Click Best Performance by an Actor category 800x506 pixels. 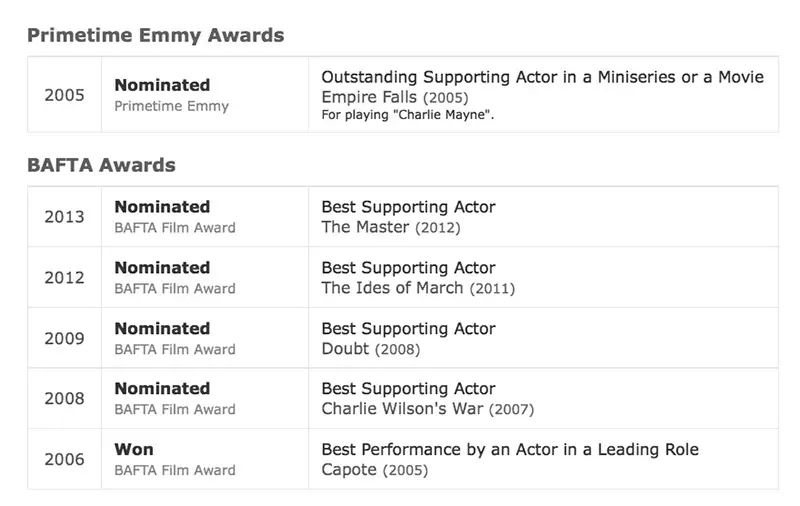click(510, 449)
